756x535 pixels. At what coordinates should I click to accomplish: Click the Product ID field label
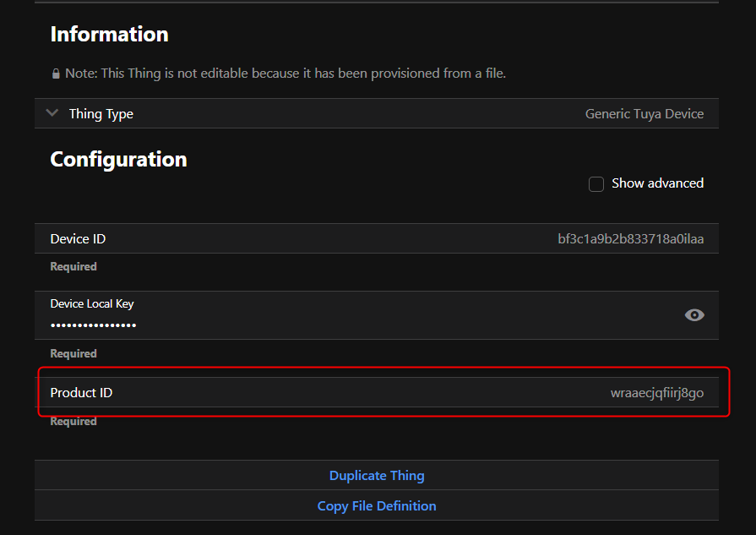[x=81, y=393]
